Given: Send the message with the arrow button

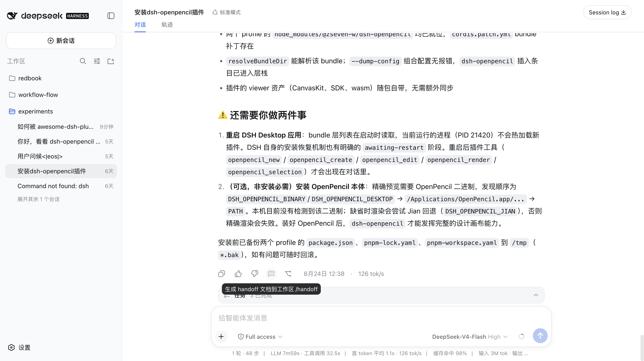Looking at the screenshot, I should pos(540,336).
